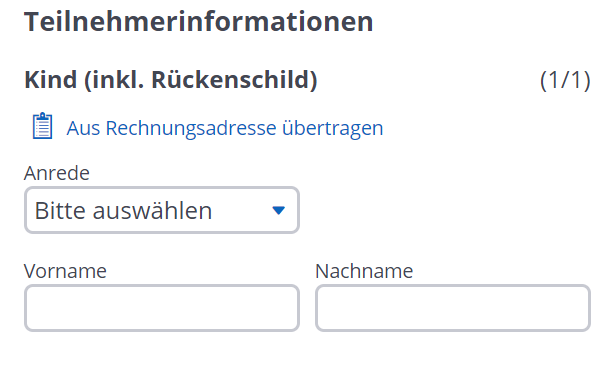Select the 'Bitte auswählen' combo box

(x=162, y=210)
